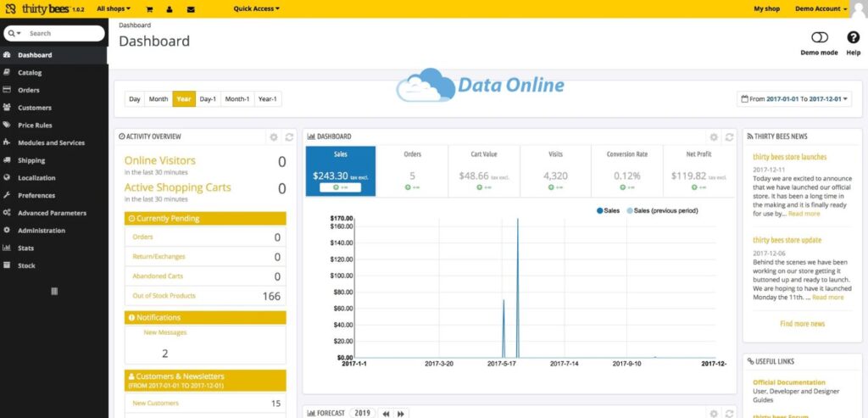
Task: Select the Year-1 period tab
Action: click(x=267, y=99)
